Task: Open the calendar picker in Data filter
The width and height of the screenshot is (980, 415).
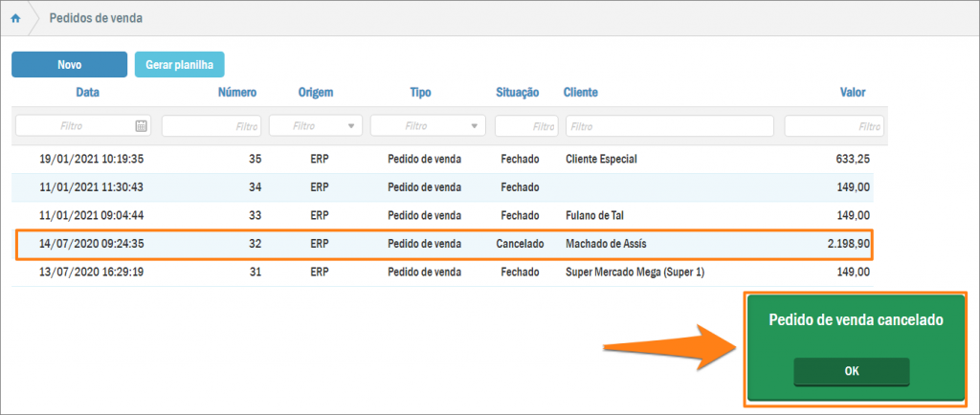Action: 141,125
